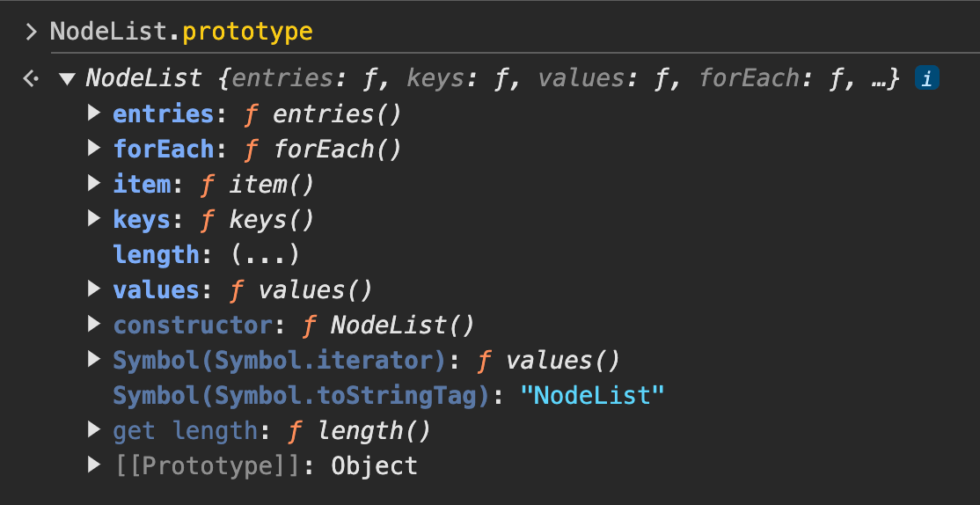The height and width of the screenshot is (505, 980).
Task: Expand the values function property
Action: point(95,289)
